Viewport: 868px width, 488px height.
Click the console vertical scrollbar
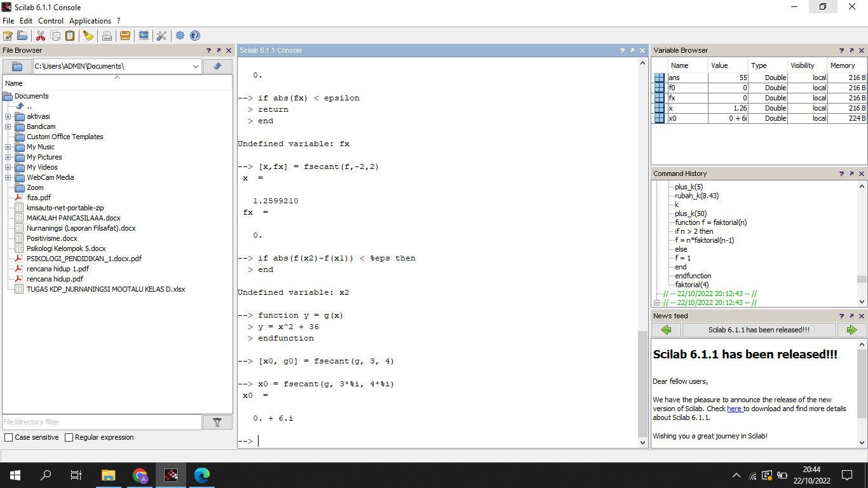pos(643,384)
